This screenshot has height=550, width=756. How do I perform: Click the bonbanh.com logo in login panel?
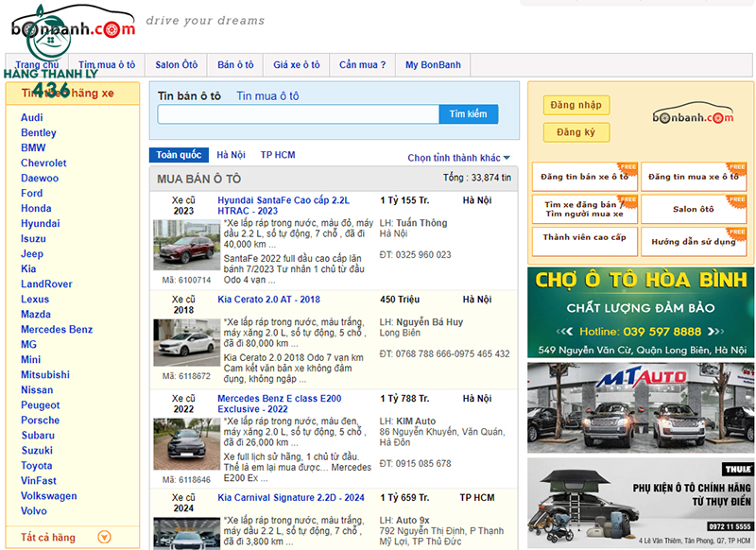click(693, 113)
